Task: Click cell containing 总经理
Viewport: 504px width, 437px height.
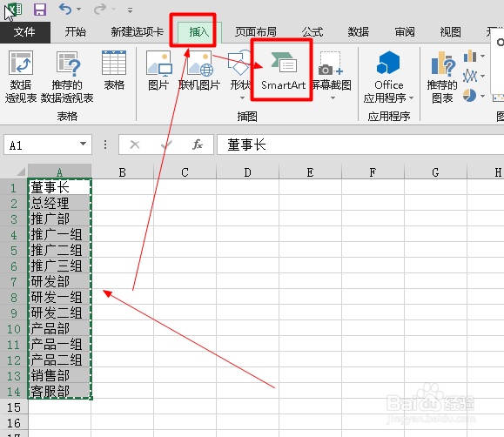Action: click(60, 203)
